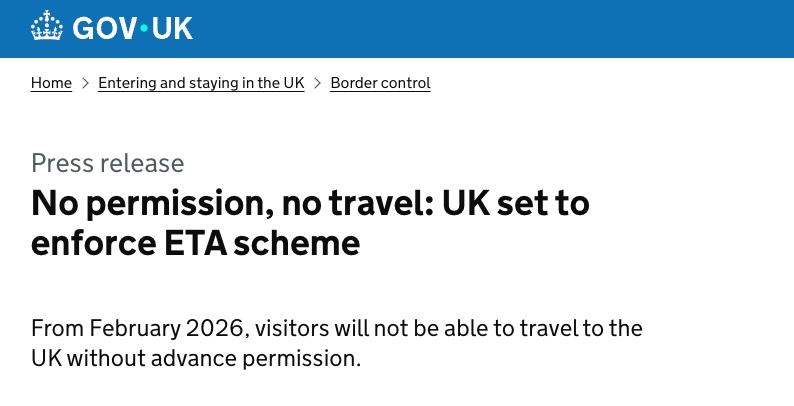794x406 pixels.
Task: Open "Entering and staying in the UK" breadcrumb
Action: pyautogui.click(x=202, y=83)
